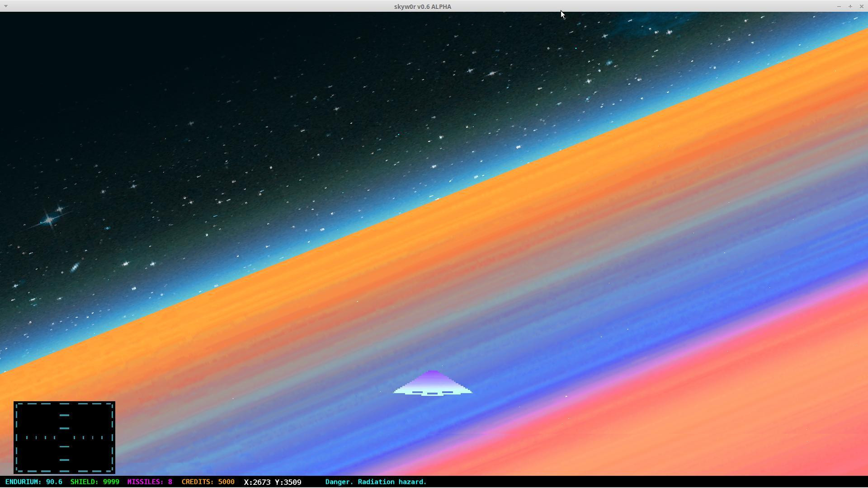Click the 'Danger. Radiation hazard.' message
Screen dimensions: 868x488
click(x=376, y=482)
